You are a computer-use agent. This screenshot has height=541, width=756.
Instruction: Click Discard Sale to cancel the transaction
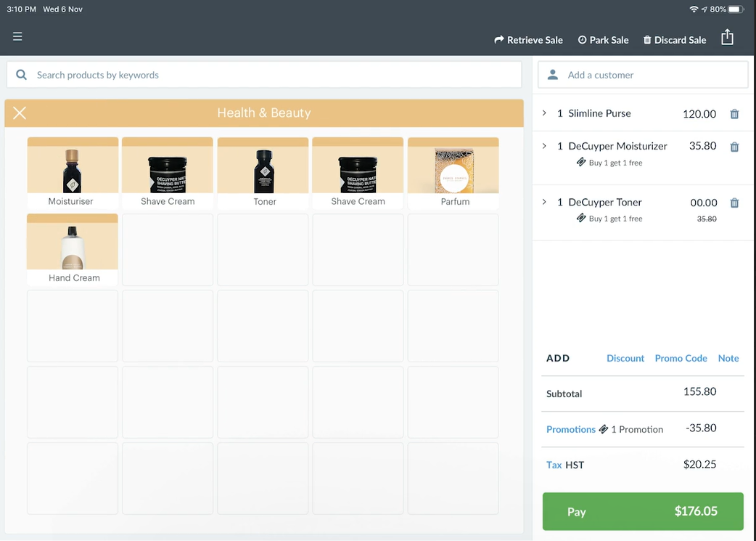pos(674,40)
